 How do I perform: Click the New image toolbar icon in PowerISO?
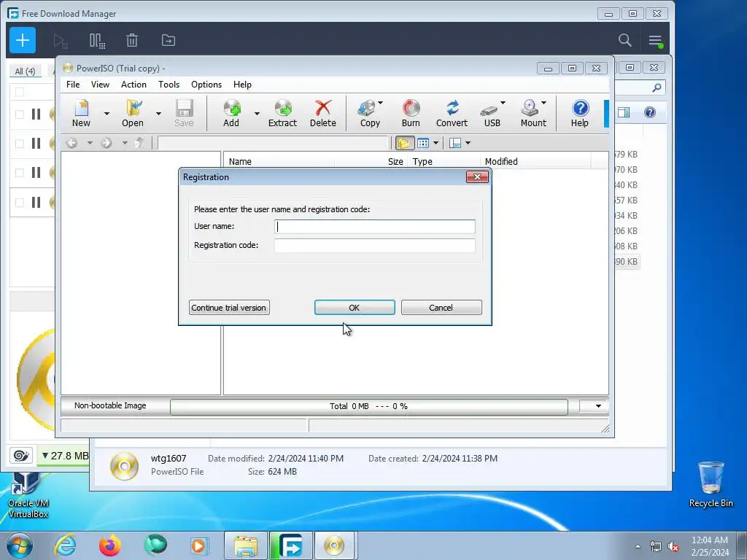(81, 113)
